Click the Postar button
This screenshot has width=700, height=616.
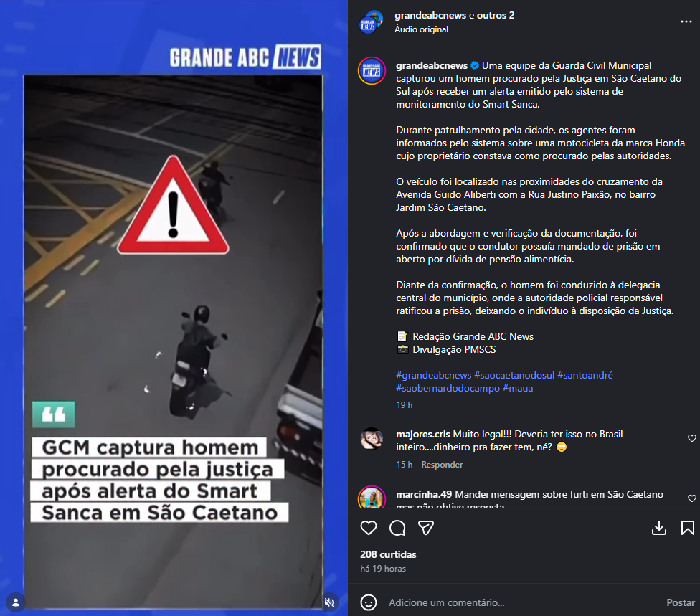coord(681,602)
